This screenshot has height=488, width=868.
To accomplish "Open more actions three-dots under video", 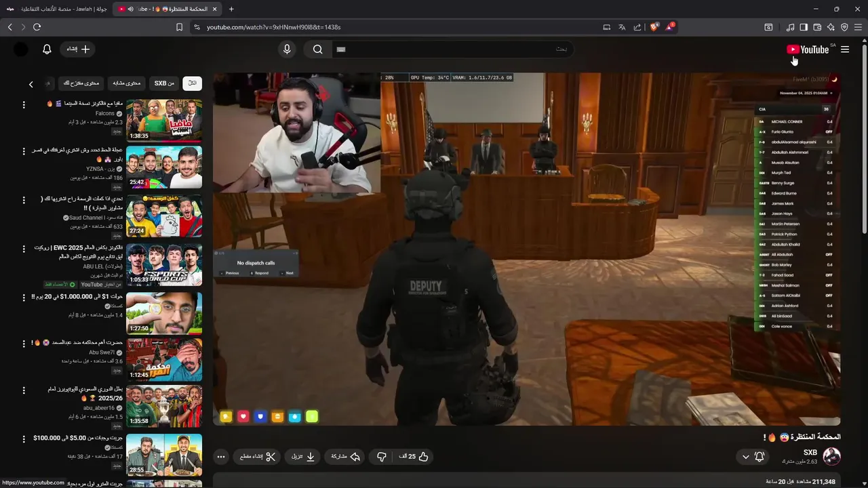I will pyautogui.click(x=221, y=457).
